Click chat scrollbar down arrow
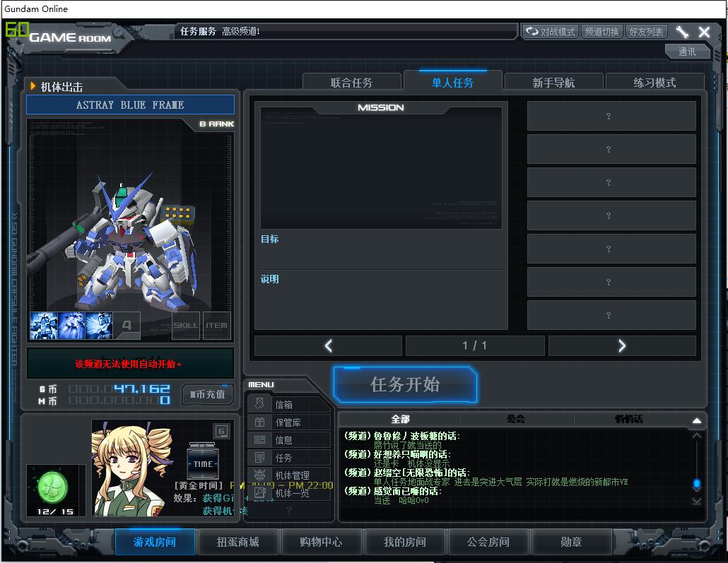 (x=696, y=501)
